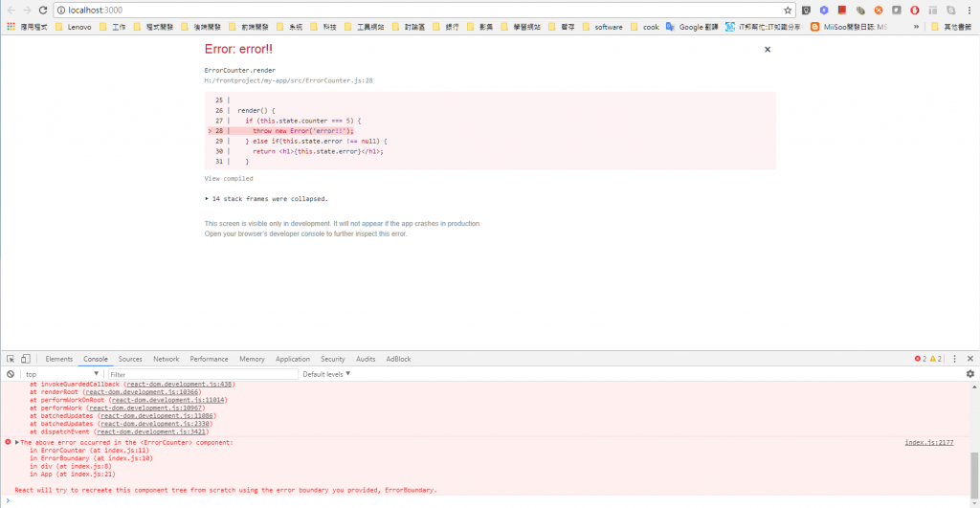Click the red error count badge
This screenshot has width=980, height=508.
(921, 359)
